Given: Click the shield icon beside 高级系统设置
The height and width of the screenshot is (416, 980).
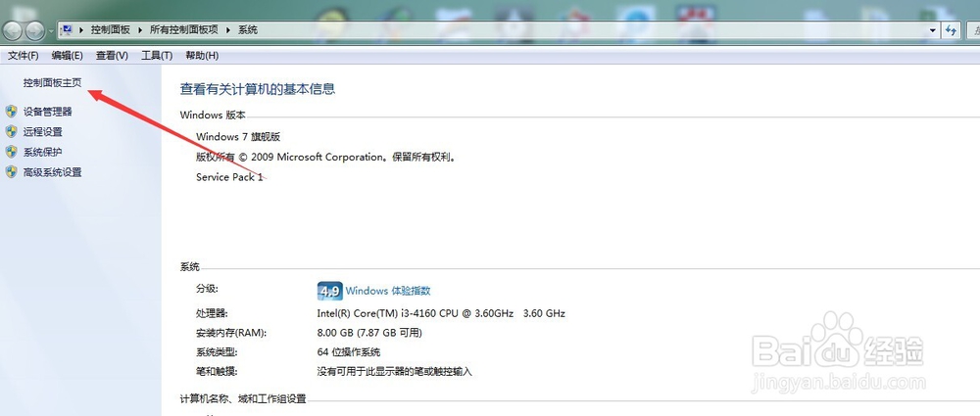Looking at the screenshot, I should [11, 171].
